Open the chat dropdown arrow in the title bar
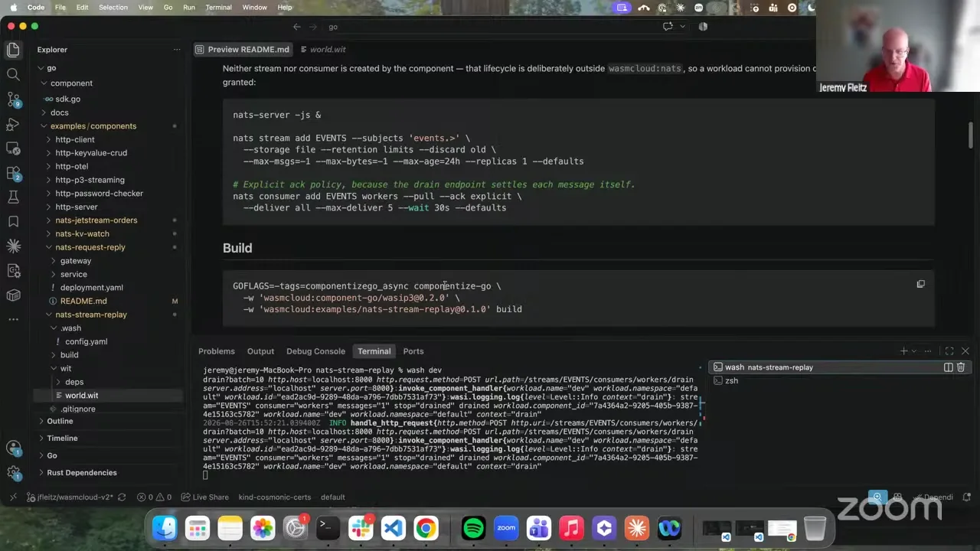Viewport: 980px width, 551px height. tap(682, 27)
